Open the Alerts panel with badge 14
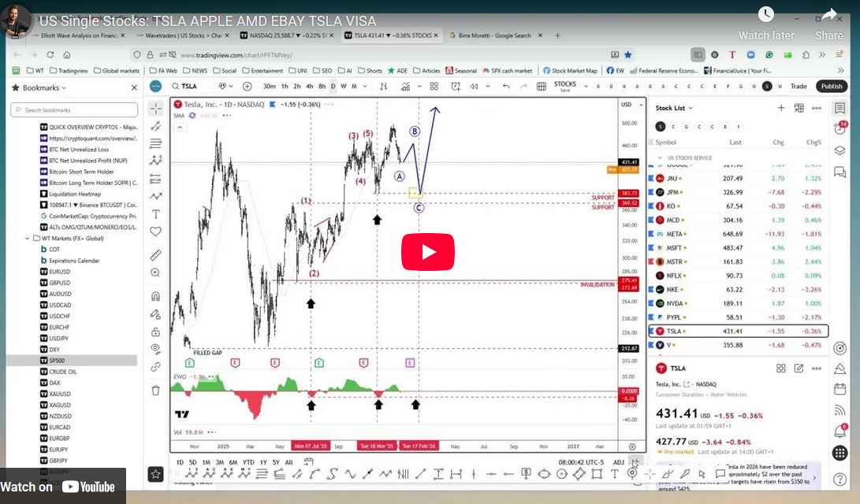 tap(840, 128)
